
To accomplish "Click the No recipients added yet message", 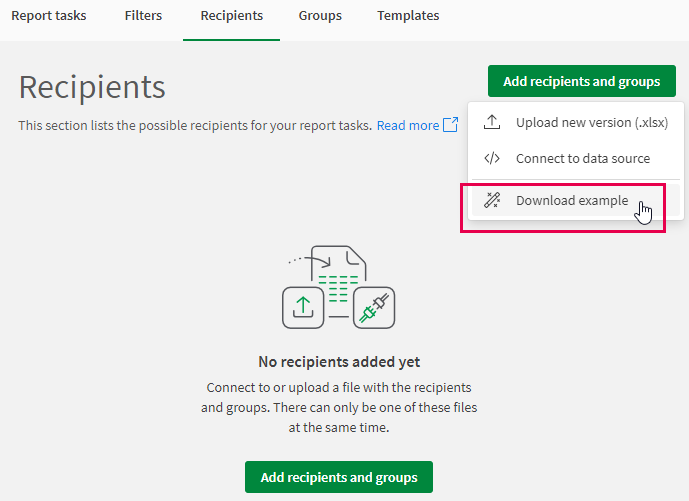I will tap(339, 362).
